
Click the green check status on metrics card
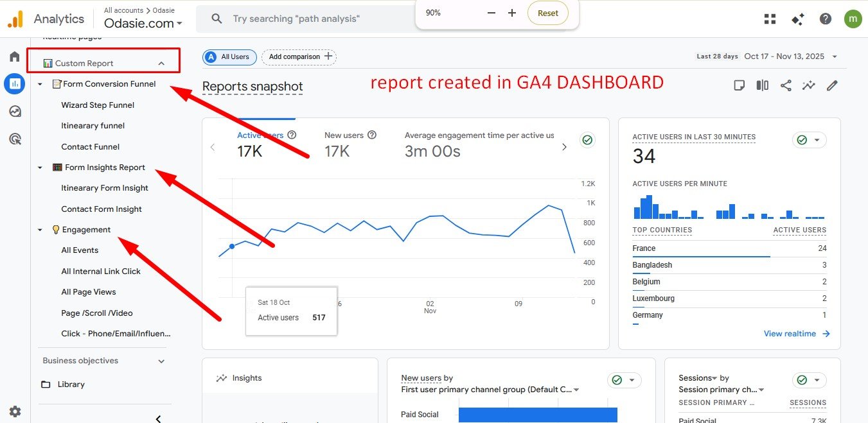[x=587, y=140]
